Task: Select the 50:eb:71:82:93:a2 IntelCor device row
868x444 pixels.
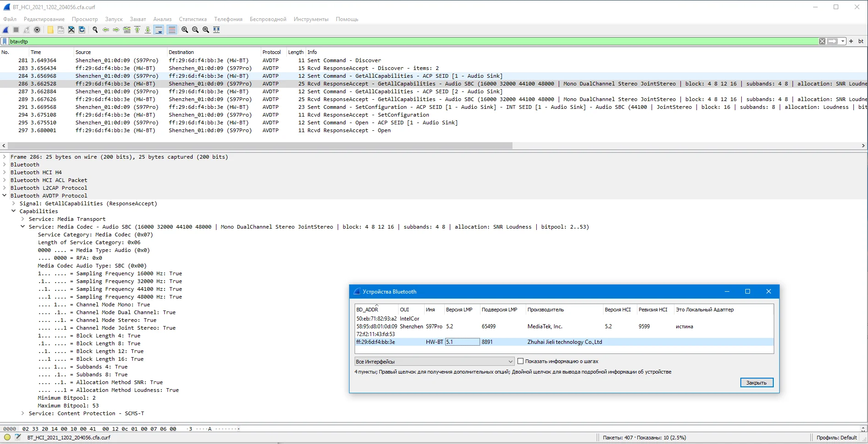Action: (564, 319)
